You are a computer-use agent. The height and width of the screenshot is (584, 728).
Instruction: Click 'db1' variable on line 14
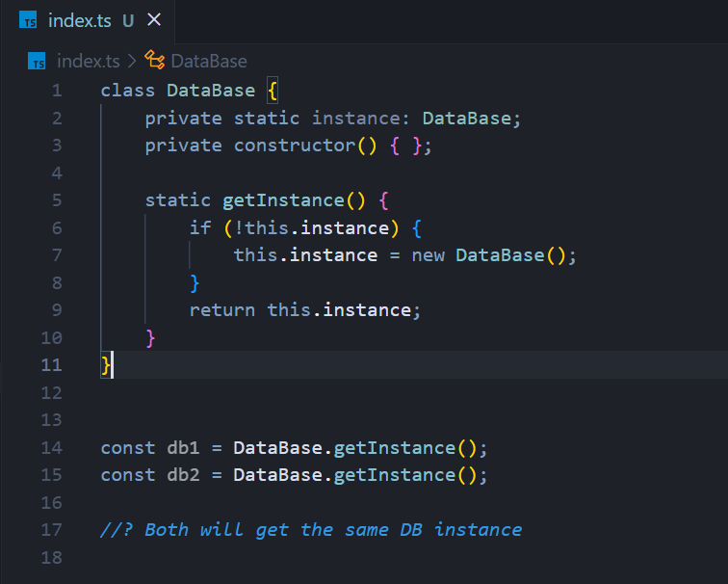pyautogui.click(x=183, y=448)
